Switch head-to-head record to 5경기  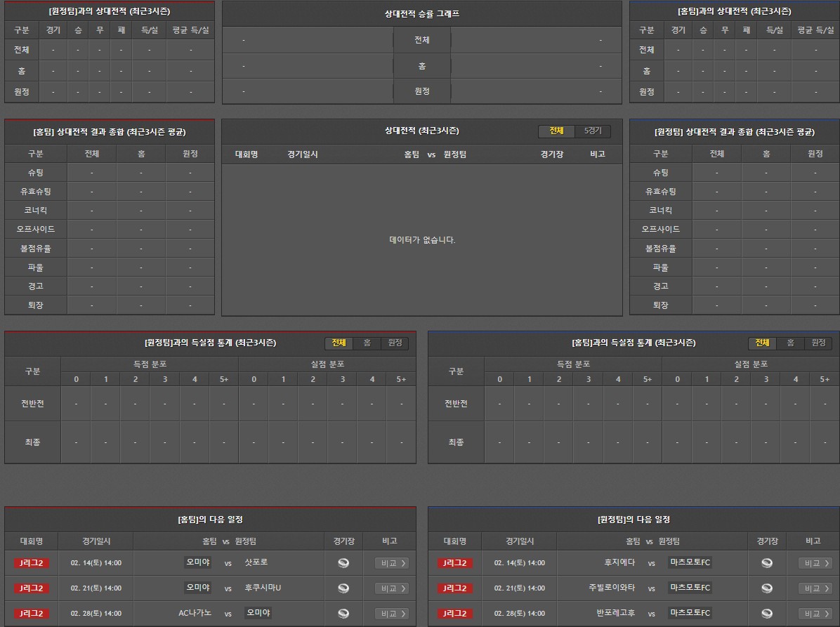pyautogui.click(x=593, y=131)
